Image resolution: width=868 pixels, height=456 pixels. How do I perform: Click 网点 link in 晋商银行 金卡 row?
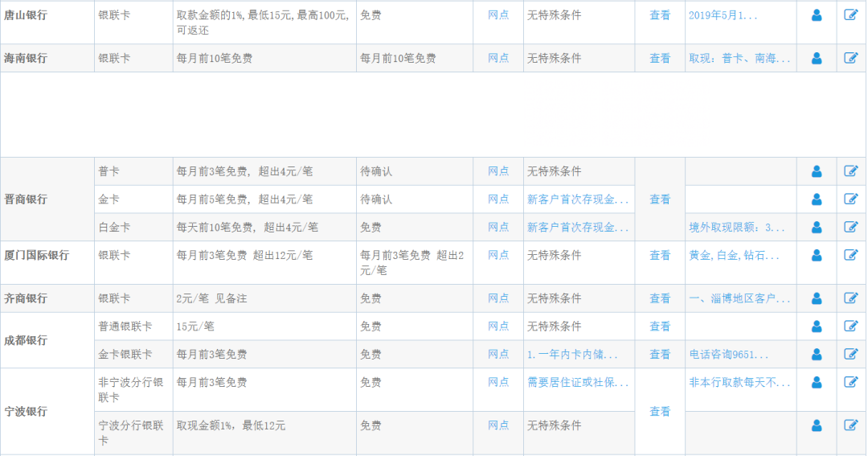[498, 199]
